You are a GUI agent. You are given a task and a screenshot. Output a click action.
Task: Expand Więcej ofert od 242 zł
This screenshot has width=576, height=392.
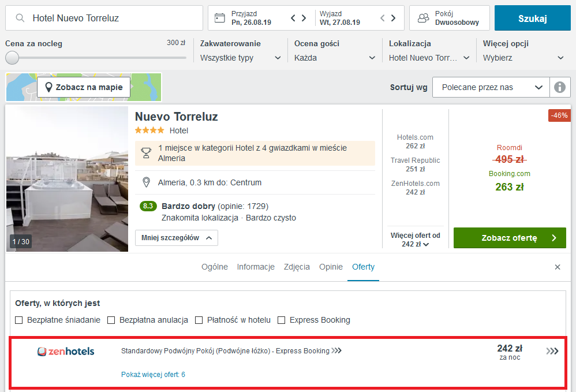(415, 240)
